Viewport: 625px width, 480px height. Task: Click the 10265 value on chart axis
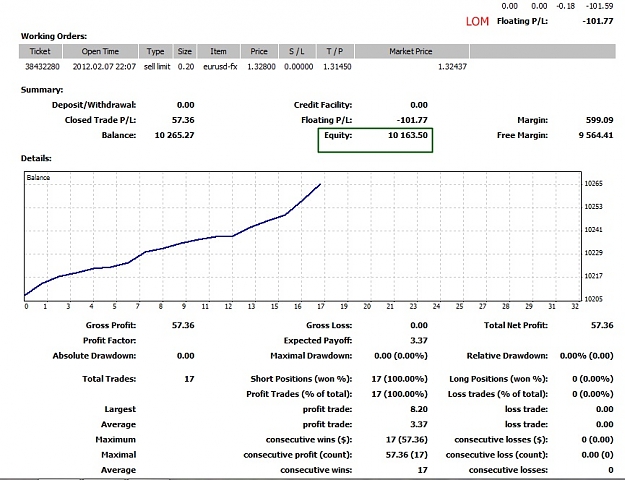tap(594, 184)
